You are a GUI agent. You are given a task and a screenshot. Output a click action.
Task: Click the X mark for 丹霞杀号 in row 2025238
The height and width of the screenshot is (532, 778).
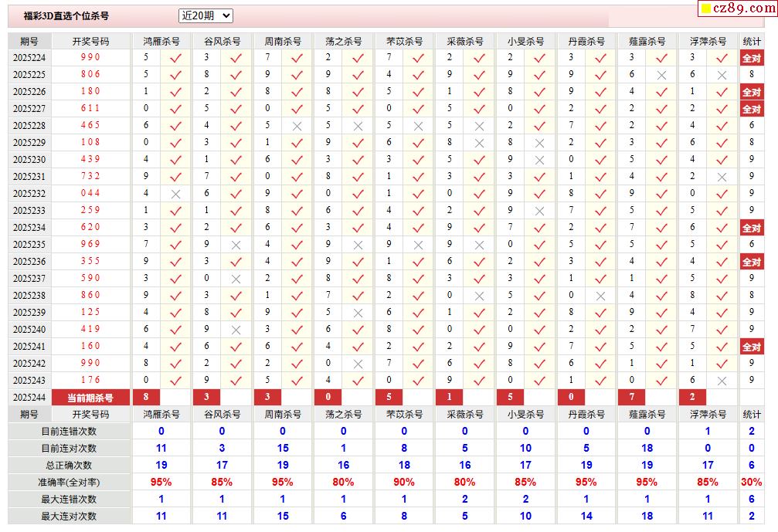click(600, 296)
